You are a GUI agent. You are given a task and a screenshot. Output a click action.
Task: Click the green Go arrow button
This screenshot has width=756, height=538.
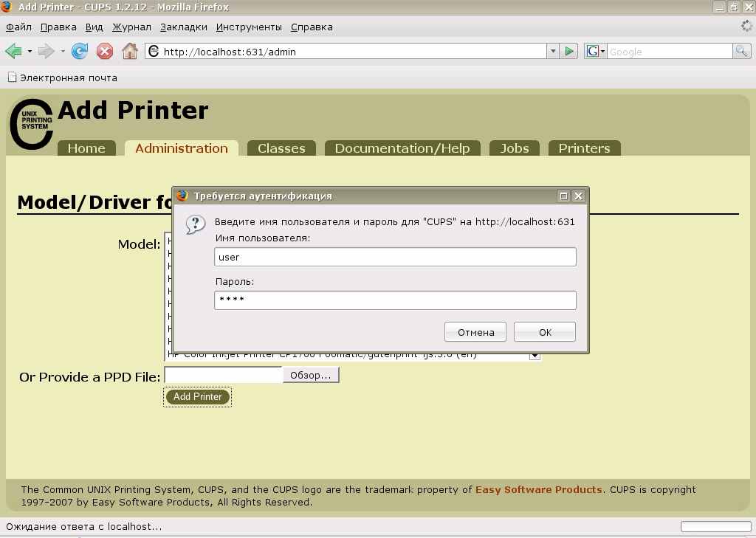coord(569,51)
